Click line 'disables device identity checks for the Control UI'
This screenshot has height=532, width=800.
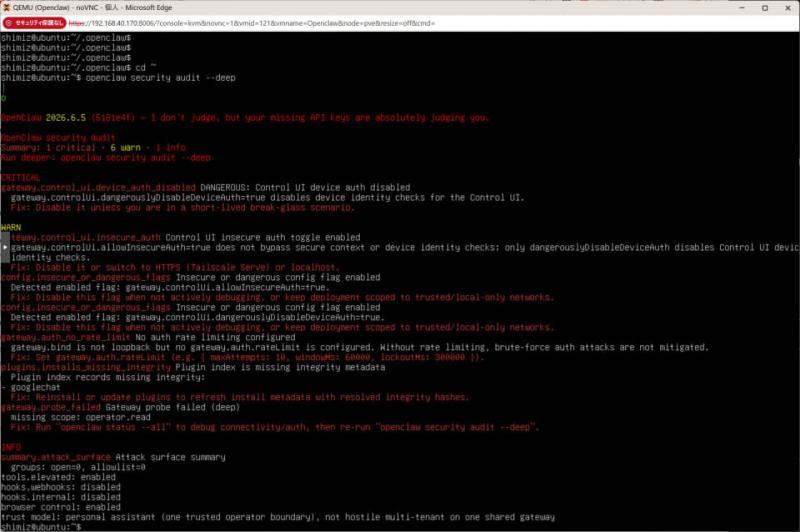tap(267, 198)
